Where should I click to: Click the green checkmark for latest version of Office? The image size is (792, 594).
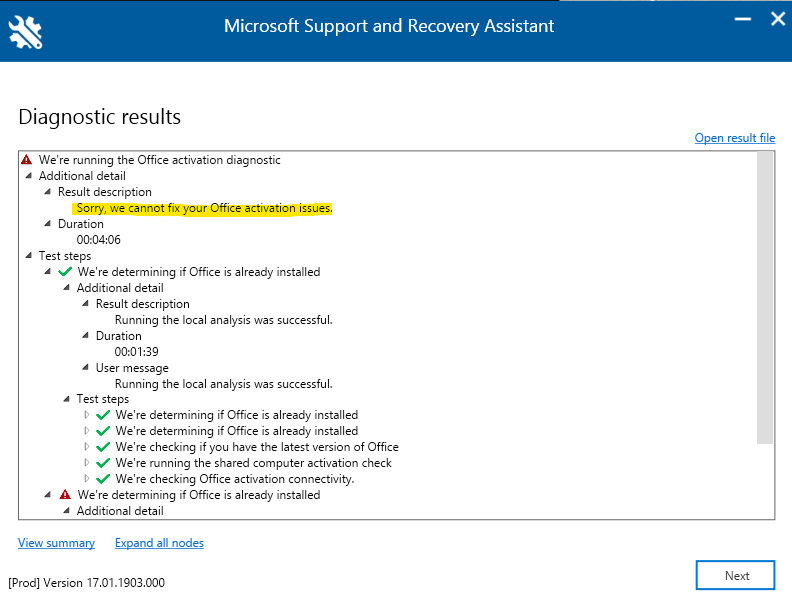[x=103, y=447]
